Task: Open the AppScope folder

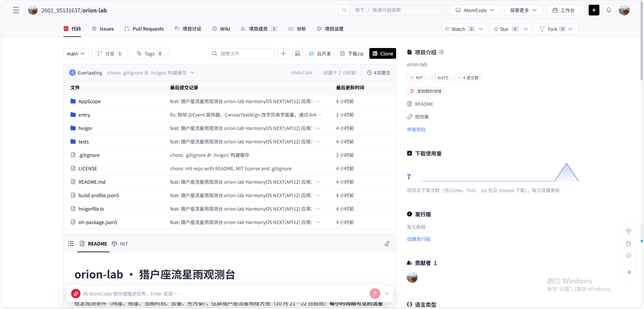Action: [x=89, y=101]
